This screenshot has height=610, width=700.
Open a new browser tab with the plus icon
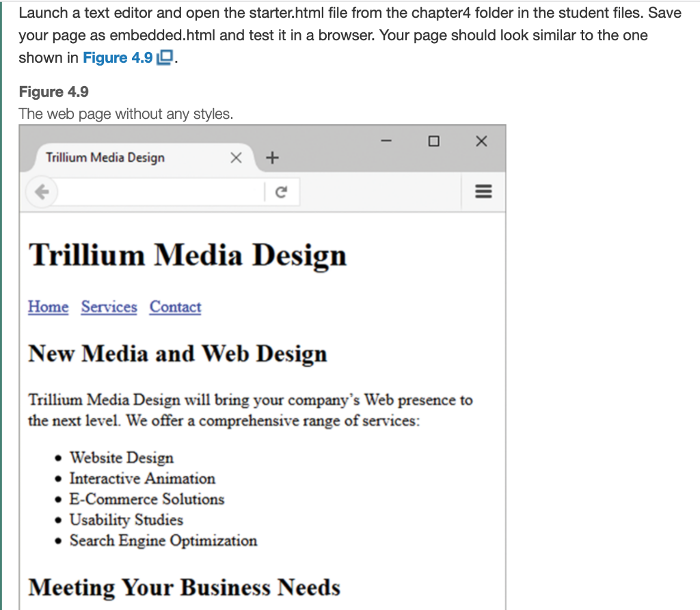[x=272, y=157]
